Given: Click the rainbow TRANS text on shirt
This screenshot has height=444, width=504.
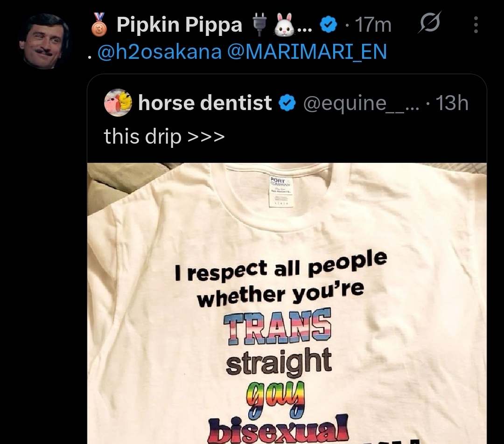Looking at the screenshot, I should tap(277, 326).
